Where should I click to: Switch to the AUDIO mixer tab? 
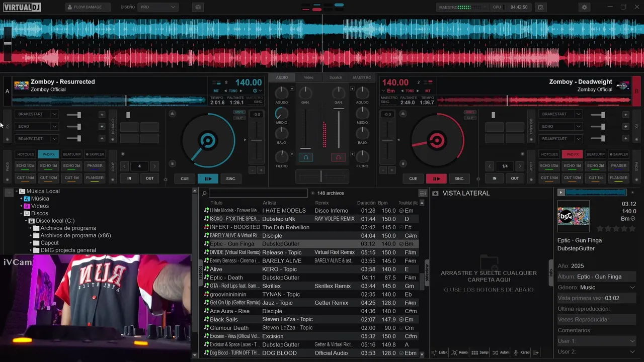click(x=282, y=77)
